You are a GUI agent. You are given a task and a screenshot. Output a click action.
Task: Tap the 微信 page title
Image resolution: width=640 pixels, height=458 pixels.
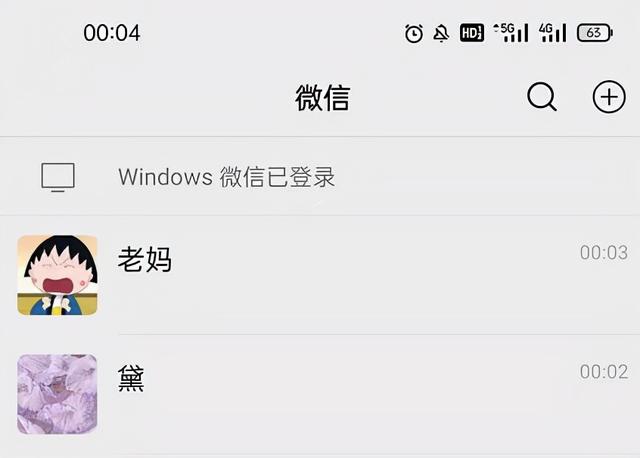tap(322, 98)
